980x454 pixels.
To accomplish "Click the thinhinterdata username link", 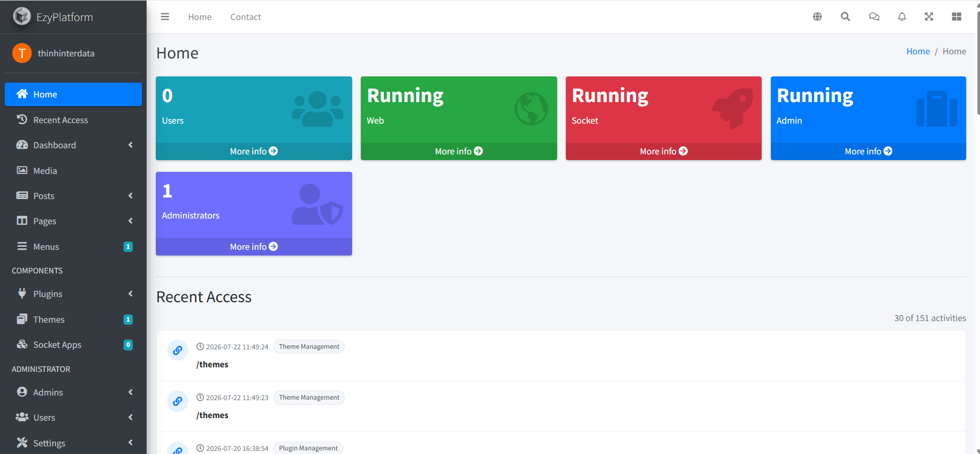I will click(66, 53).
